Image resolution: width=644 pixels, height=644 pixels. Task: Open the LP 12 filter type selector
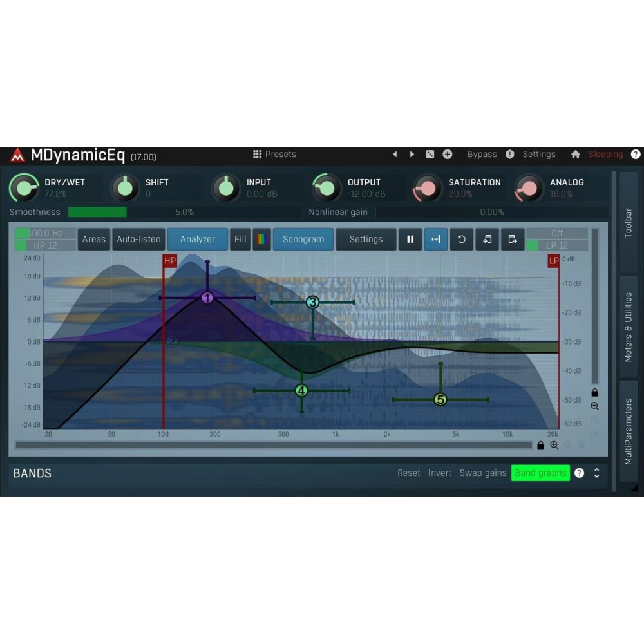click(x=557, y=245)
